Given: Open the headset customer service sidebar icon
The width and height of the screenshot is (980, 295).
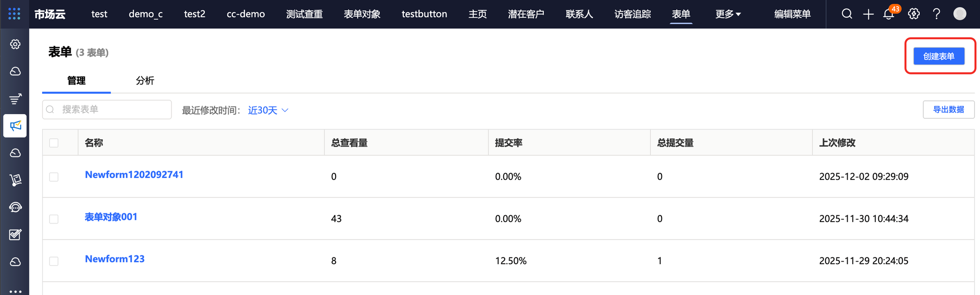Looking at the screenshot, I should click(15, 207).
